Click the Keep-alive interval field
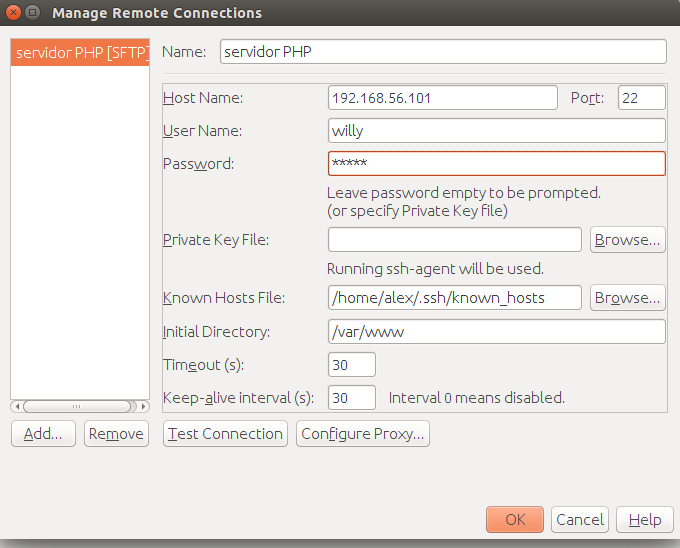This screenshot has width=680, height=548. 352,398
